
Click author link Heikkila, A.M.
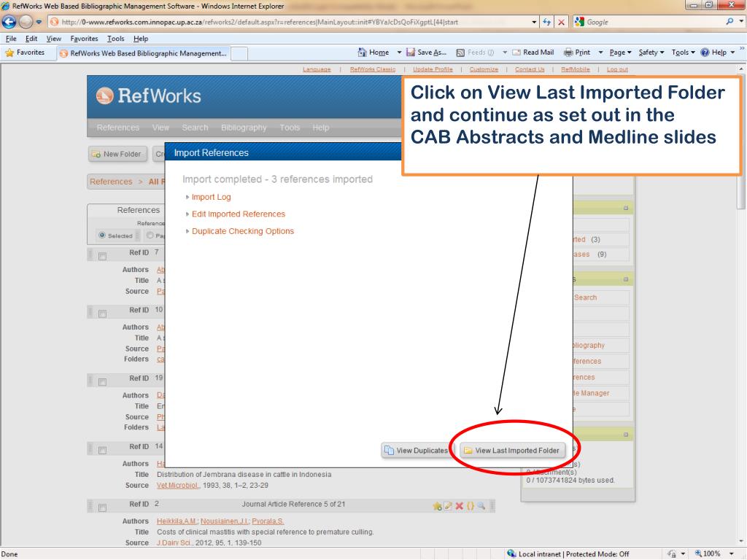point(177,521)
